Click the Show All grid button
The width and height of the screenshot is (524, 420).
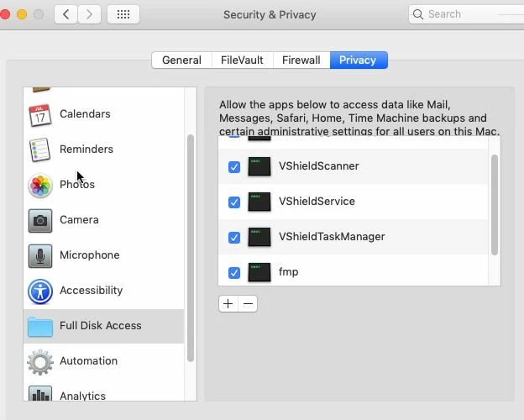point(123,14)
